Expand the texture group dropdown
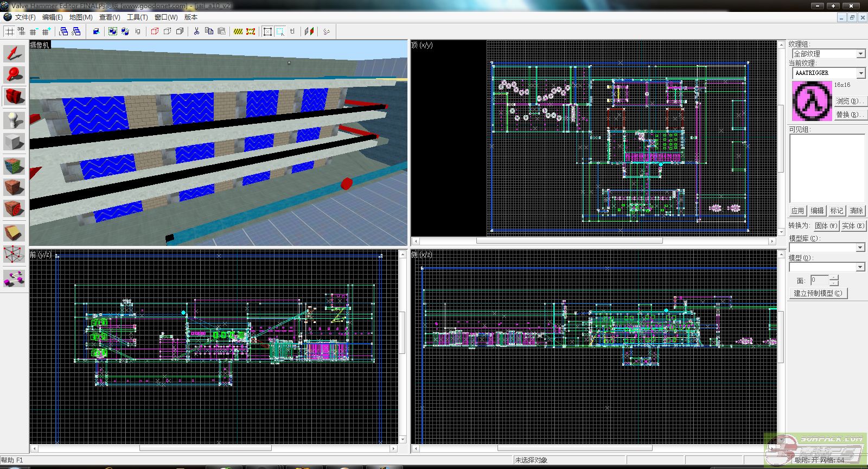This screenshot has height=469, width=868. pyautogui.click(x=860, y=54)
